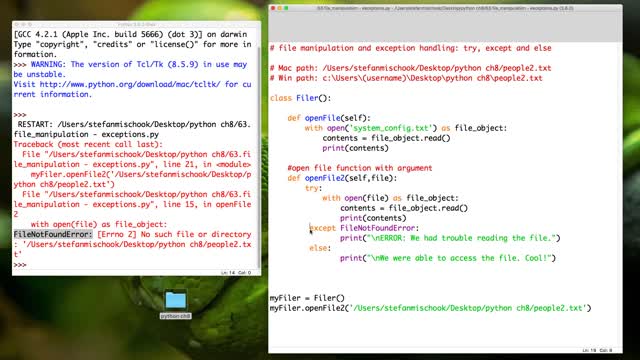Click the empty >>> prompt at shell bottom
The image size is (640, 360).
coord(20,265)
